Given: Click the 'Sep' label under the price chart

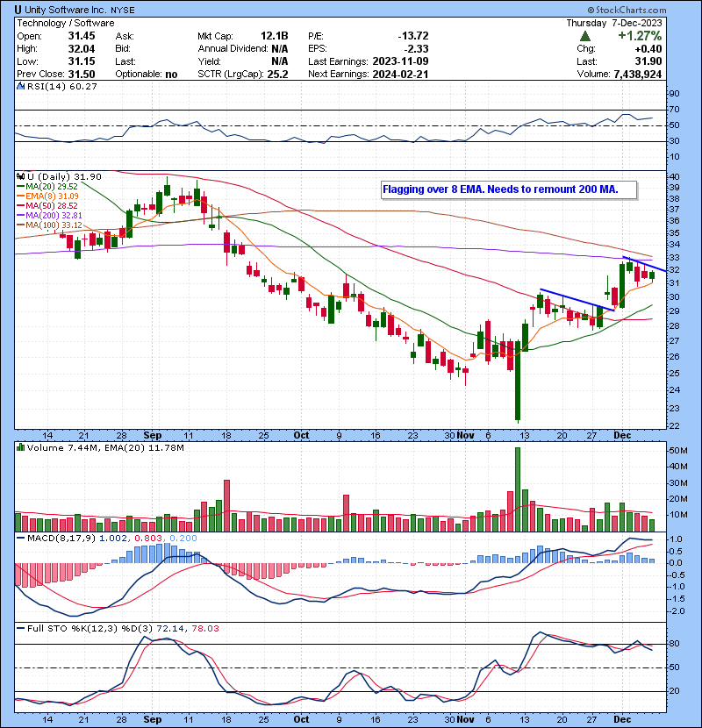Looking at the screenshot, I should coord(153,436).
